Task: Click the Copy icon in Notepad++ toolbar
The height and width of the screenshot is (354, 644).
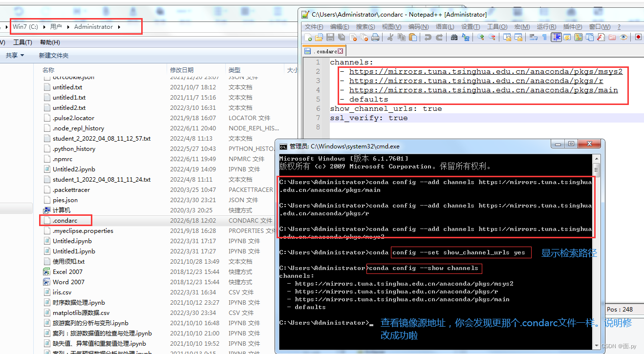Action: click(402, 37)
